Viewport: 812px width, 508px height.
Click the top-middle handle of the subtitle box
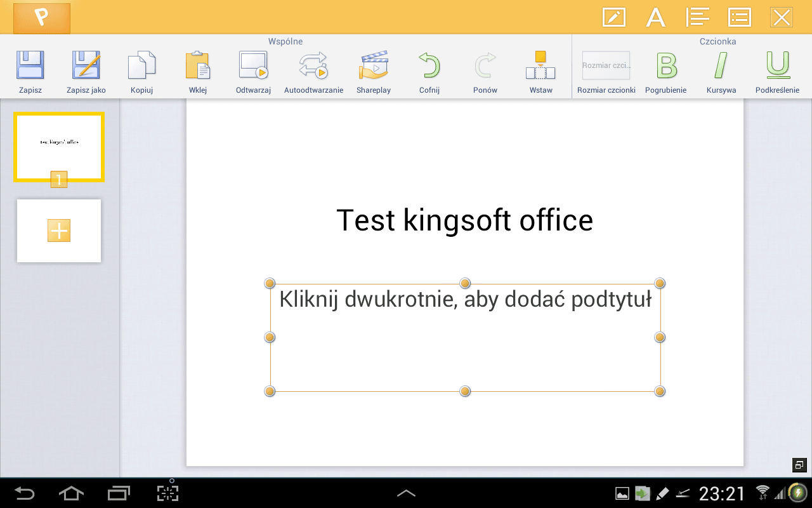(x=465, y=283)
